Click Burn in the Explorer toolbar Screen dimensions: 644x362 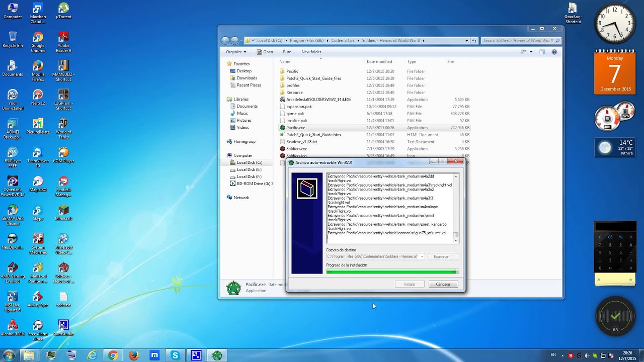pyautogui.click(x=287, y=52)
